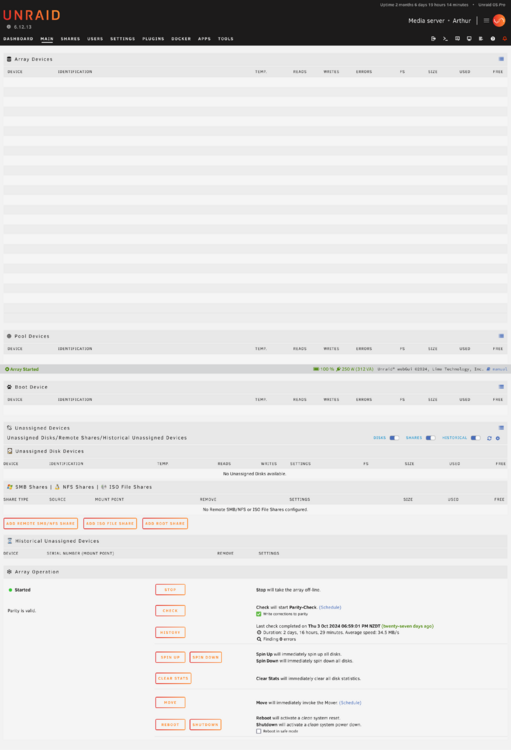Click the Historical Unassigned Devices hourglass icon

click(x=10, y=541)
